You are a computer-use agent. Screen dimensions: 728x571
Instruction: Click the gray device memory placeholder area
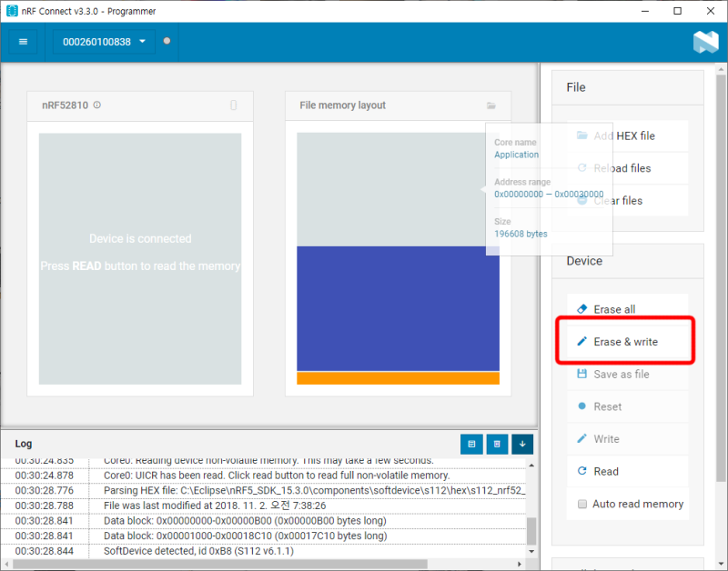[140, 259]
